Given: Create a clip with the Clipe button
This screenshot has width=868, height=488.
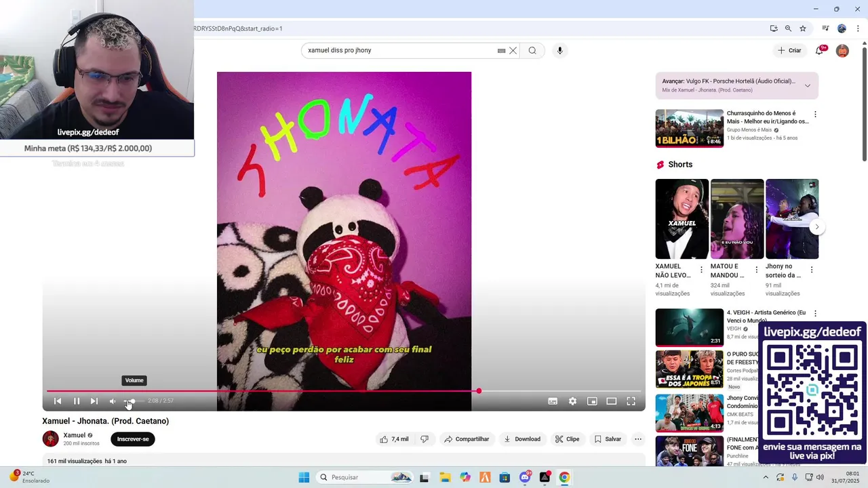Looking at the screenshot, I should coord(567,439).
